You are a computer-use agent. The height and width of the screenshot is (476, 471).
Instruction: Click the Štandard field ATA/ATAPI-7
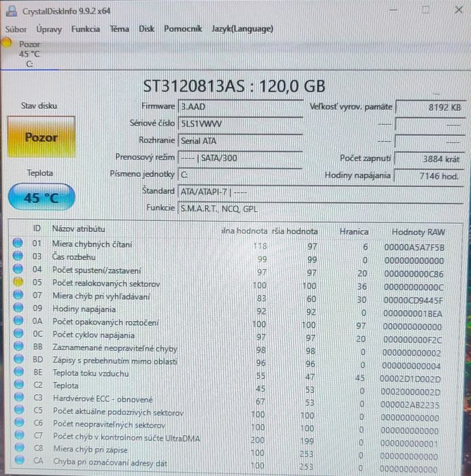coord(321,192)
